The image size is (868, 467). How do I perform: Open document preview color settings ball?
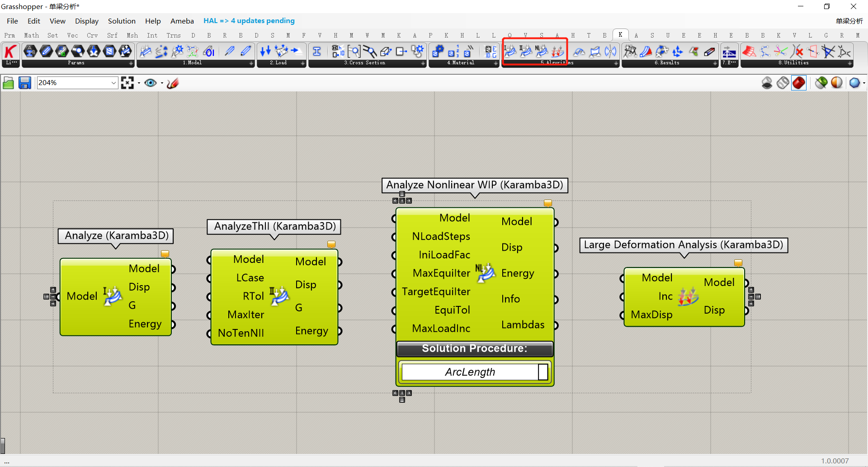837,83
